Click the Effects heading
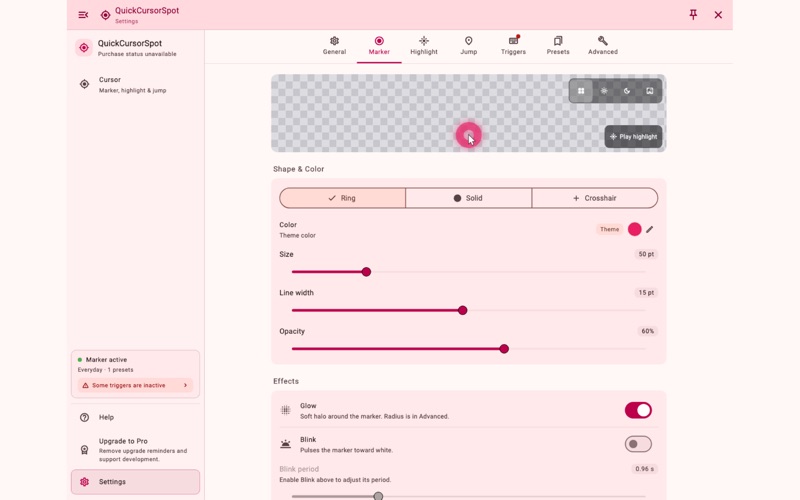The height and width of the screenshot is (500, 800). 286,381
